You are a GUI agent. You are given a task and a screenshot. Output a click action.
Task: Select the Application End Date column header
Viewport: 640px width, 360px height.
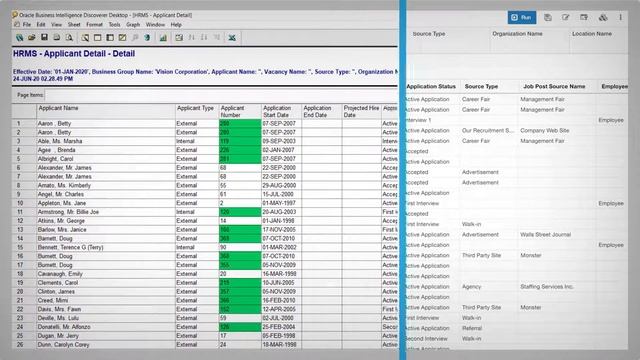322,111
